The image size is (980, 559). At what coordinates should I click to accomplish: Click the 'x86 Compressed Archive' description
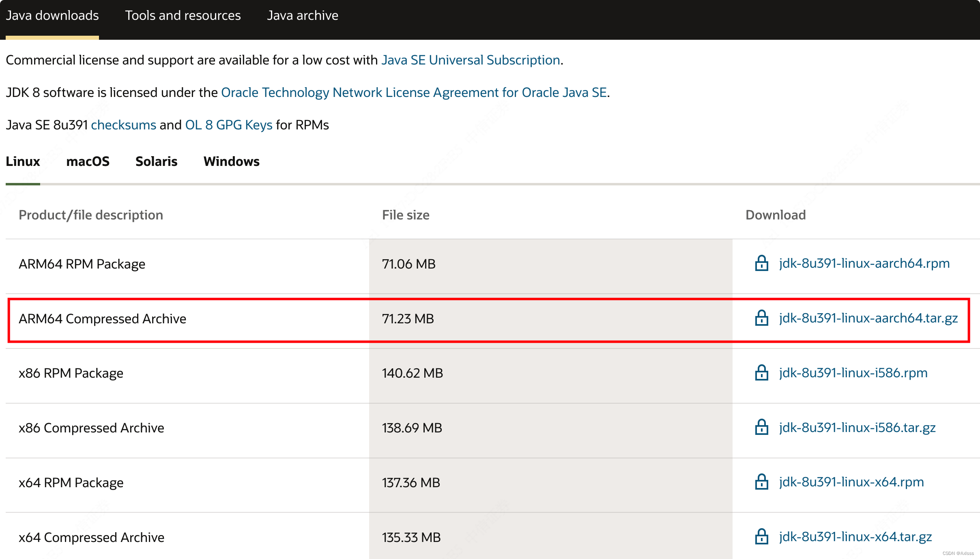[92, 428]
